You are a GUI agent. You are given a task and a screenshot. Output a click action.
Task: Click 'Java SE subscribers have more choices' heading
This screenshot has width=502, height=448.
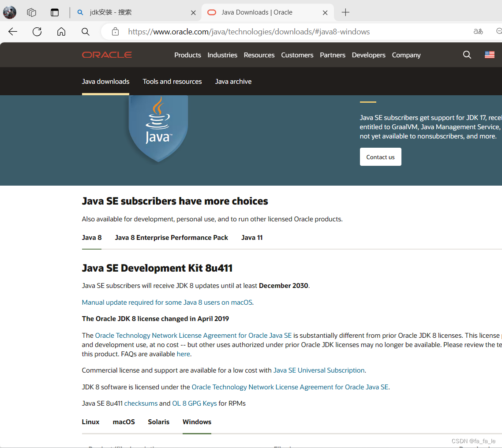pos(175,201)
